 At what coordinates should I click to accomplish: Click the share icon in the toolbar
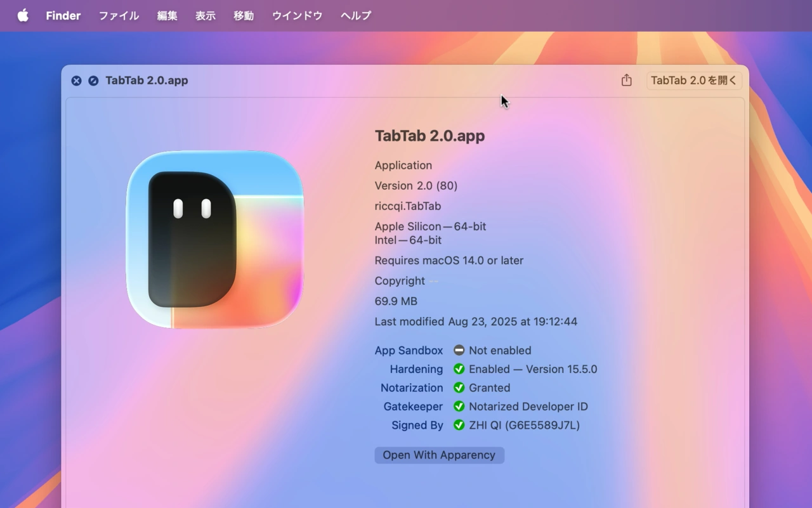pos(626,81)
